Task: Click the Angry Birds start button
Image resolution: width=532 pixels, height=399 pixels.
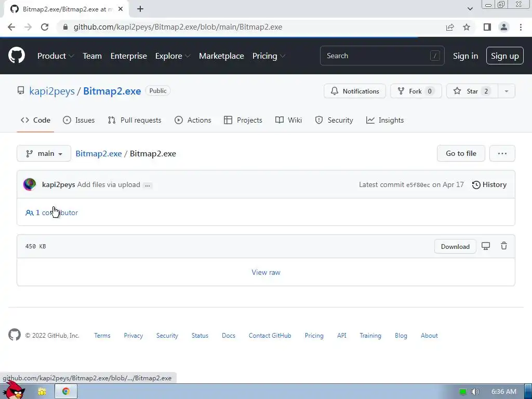Action: pyautogui.click(x=15, y=390)
